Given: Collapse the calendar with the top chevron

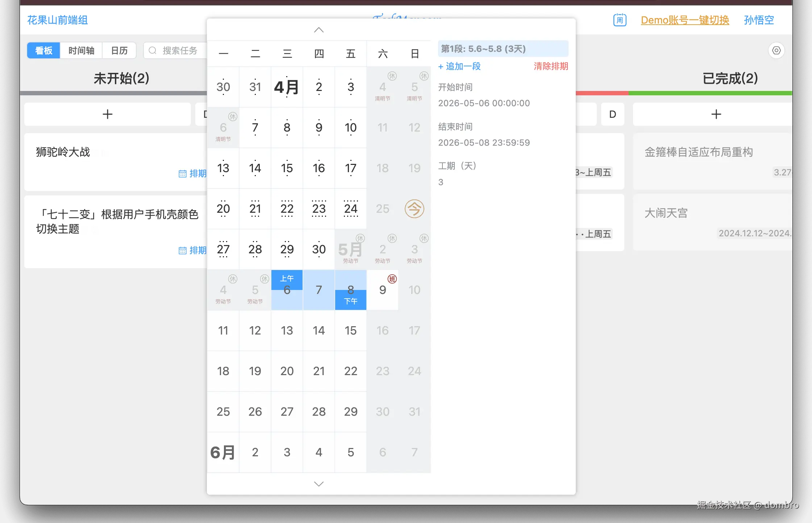Looking at the screenshot, I should tap(318, 30).
